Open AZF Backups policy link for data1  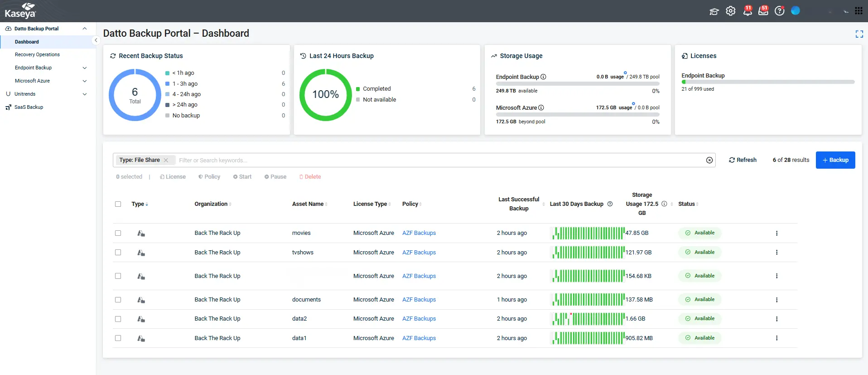click(x=419, y=338)
